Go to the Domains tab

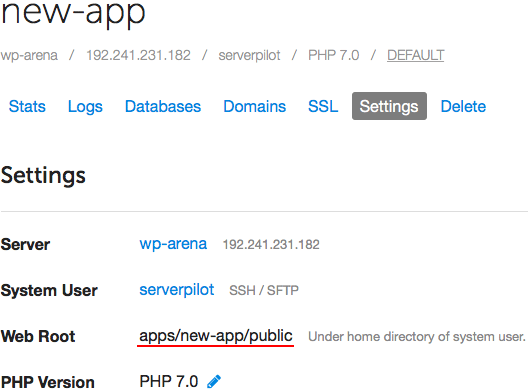point(255,106)
